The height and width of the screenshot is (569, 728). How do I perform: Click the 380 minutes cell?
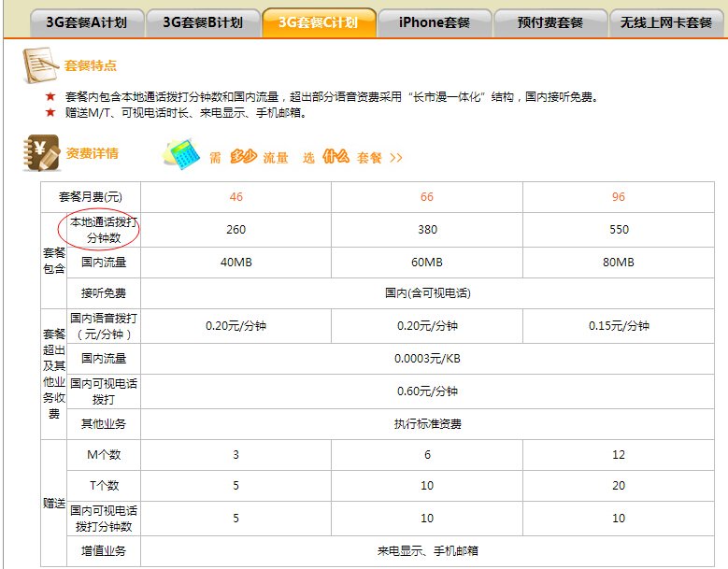pos(427,230)
